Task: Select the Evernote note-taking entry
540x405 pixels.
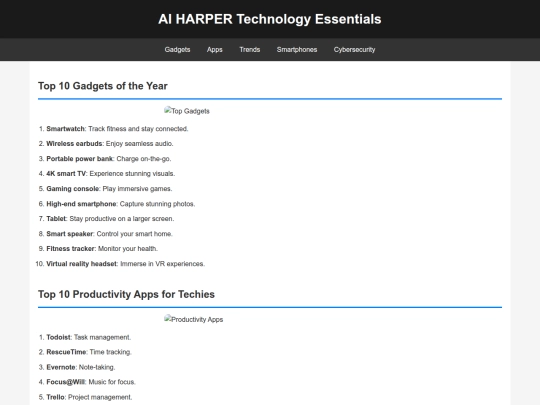Action: coord(81,367)
